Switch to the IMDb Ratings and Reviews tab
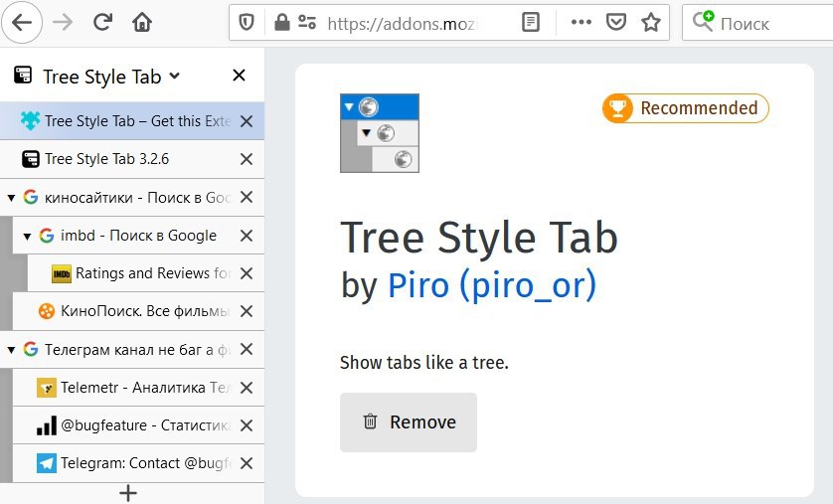 (145, 273)
